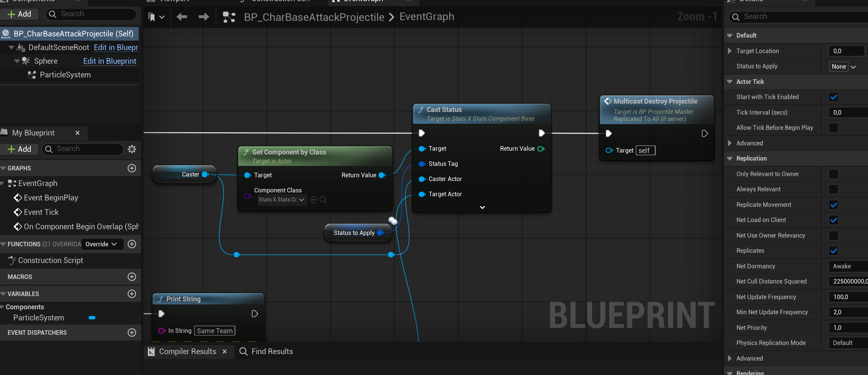Expand the Cast Status node's hidden pins
This screenshot has width=868, height=375.
click(482, 208)
